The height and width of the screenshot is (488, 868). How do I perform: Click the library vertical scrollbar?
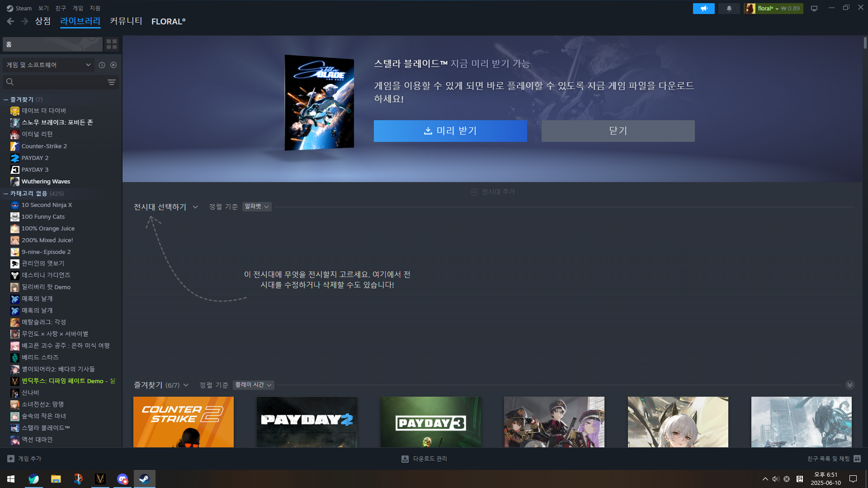(865, 43)
